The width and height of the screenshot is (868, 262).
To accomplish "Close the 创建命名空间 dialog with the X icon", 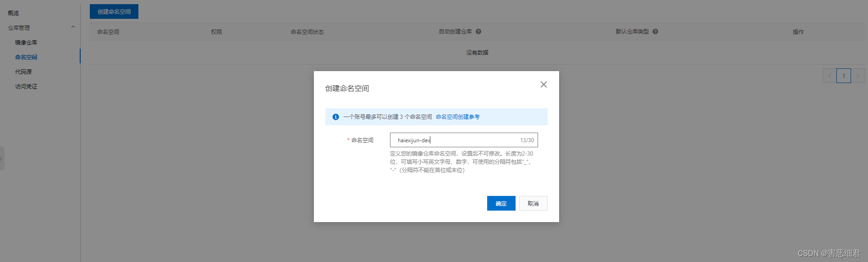I will [x=544, y=84].
